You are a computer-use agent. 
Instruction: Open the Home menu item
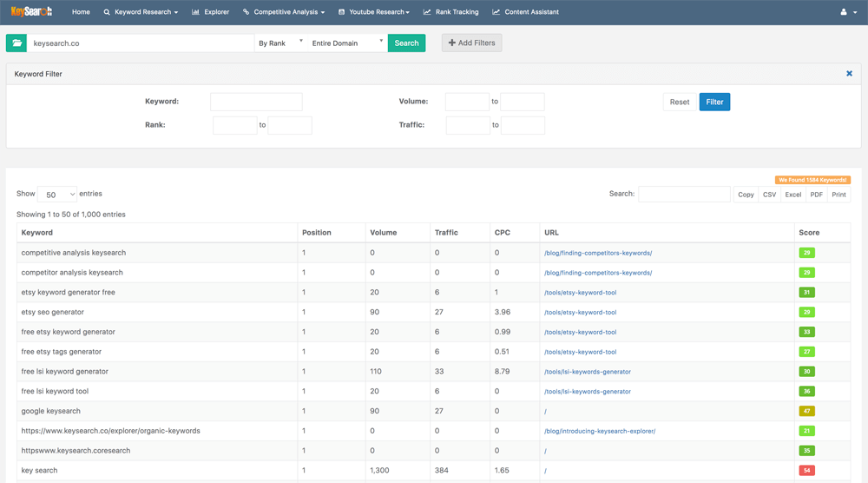(81, 11)
